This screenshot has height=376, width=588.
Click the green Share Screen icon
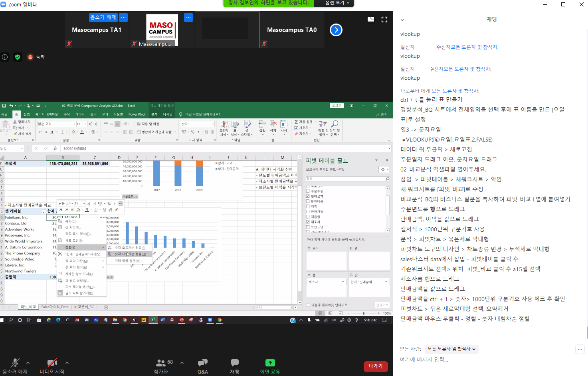[270, 363]
